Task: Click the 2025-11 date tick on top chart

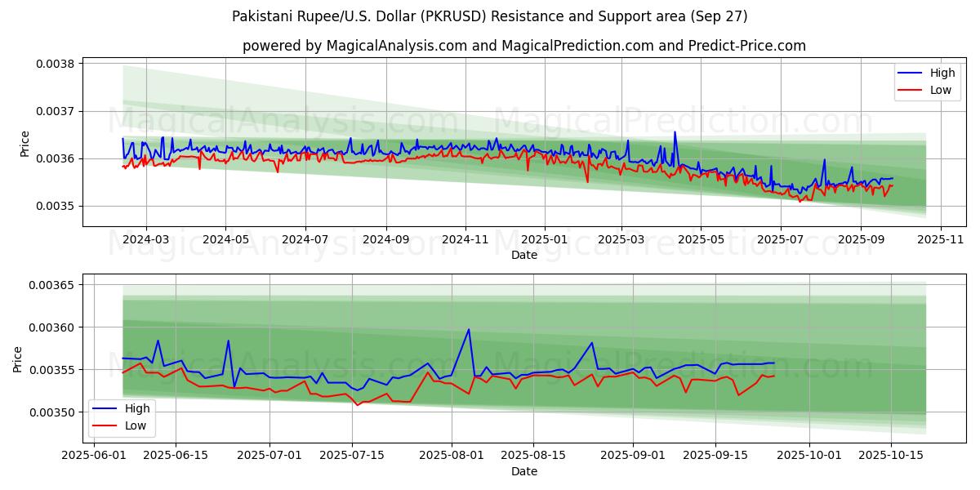Action: (941, 239)
